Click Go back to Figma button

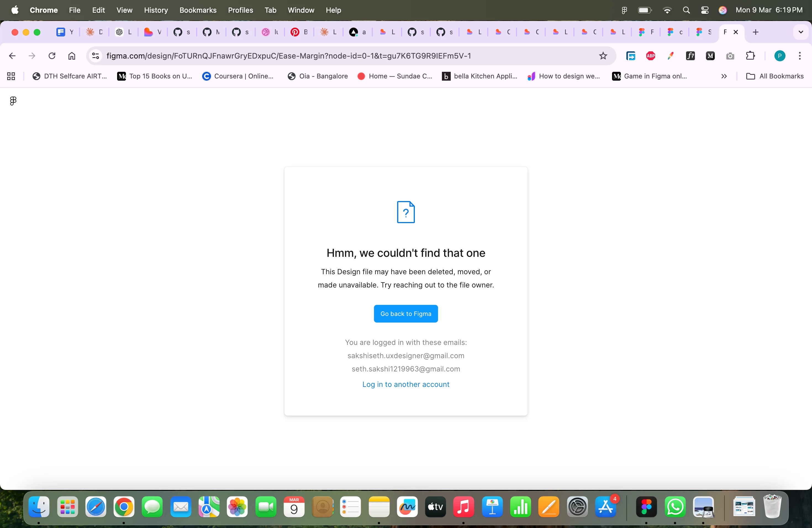coord(406,313)
